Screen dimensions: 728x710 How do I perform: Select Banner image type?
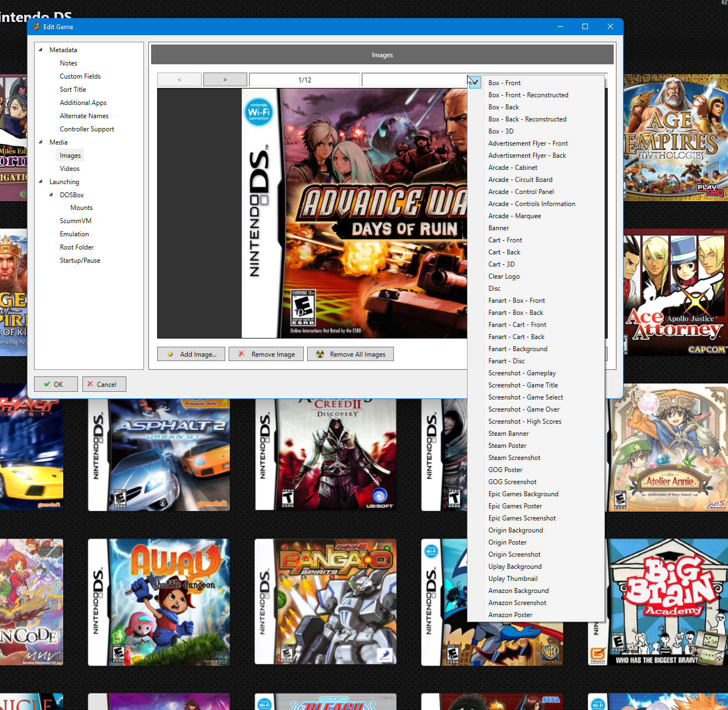pos(536,228)
